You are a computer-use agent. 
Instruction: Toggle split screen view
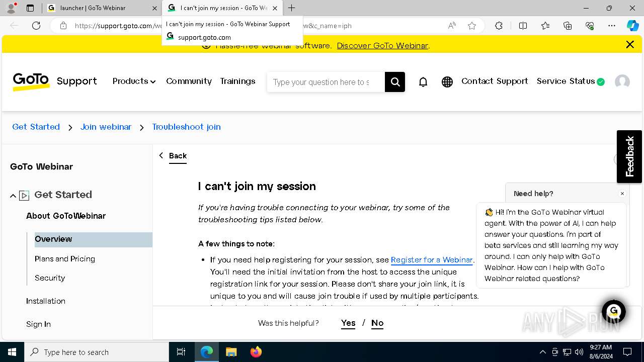[523, 26]
